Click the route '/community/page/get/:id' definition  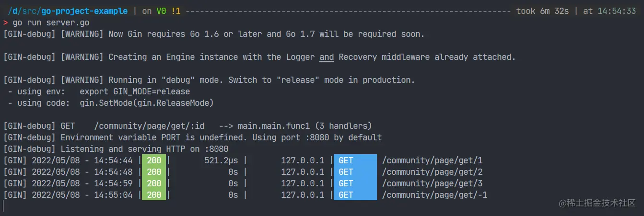149,126
